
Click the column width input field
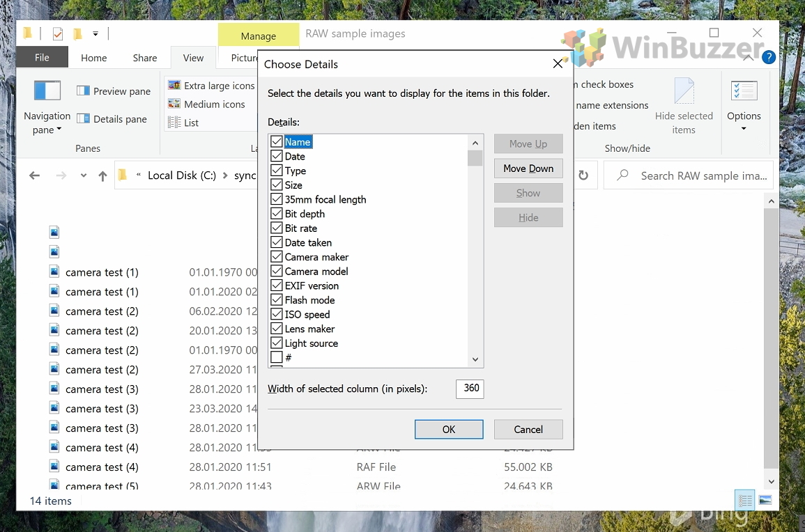click(x=470, y=389)
